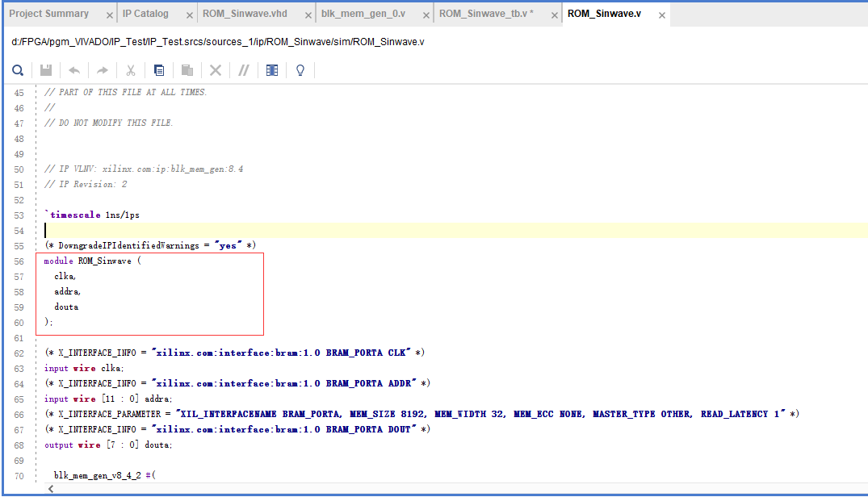Click the BRAM_PORTA CLK attribute line
The height and width of the screenshot is (497, 868).
click(235, 353)
